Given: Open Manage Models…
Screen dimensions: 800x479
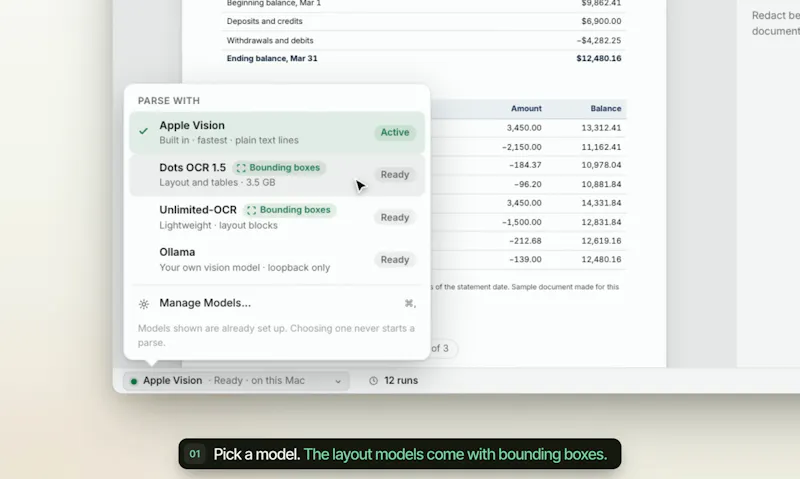Looking at the screenshot, I should coord(277,303).
